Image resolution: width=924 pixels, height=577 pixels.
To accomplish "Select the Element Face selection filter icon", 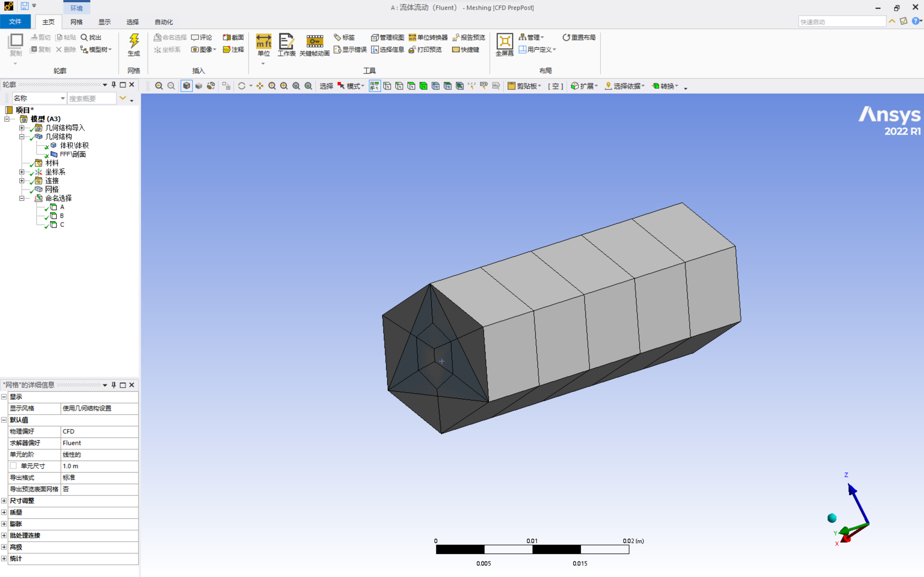I will coord(447,86).
